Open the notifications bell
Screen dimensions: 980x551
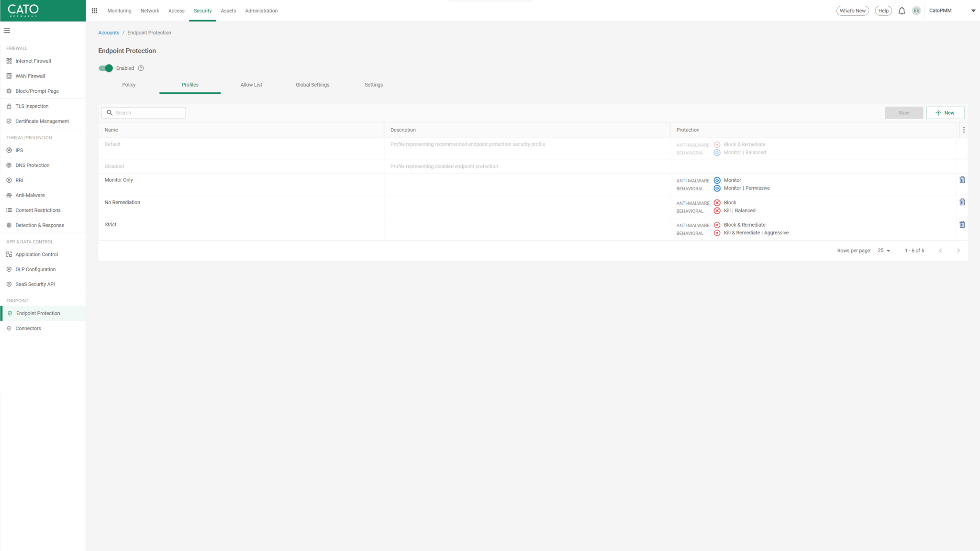(902, 11)
